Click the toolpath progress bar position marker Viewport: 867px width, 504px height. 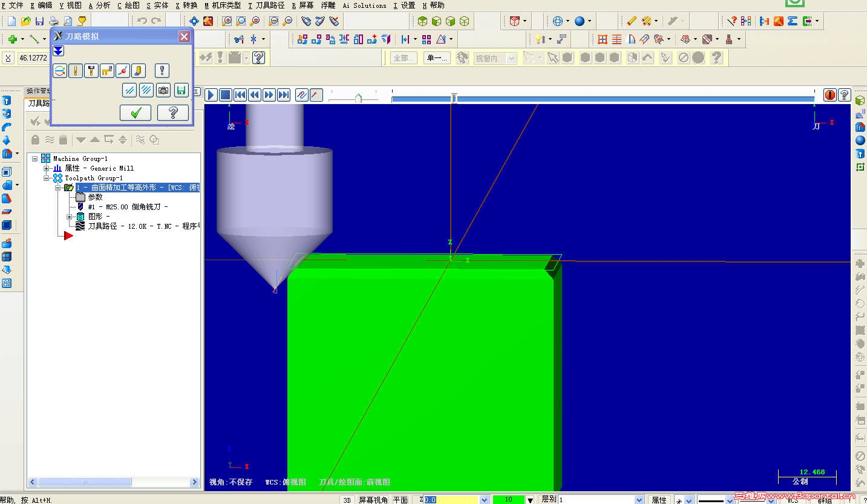click(454, 98)
